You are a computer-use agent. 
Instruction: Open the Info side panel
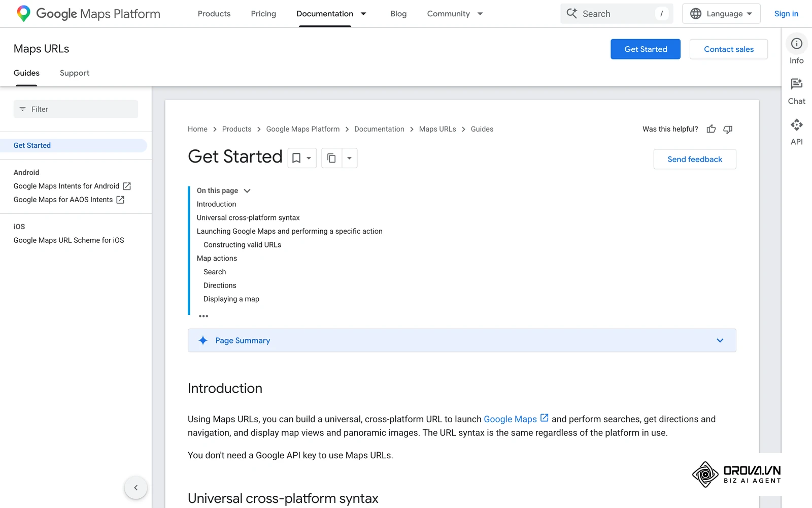tap(796, 51)
